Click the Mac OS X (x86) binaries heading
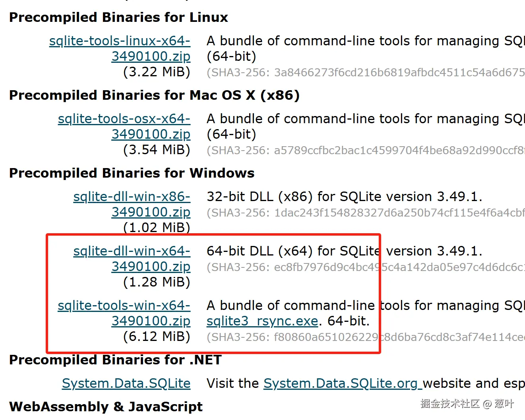This screenshot has width=525, height=420. [x=154, y=95]
